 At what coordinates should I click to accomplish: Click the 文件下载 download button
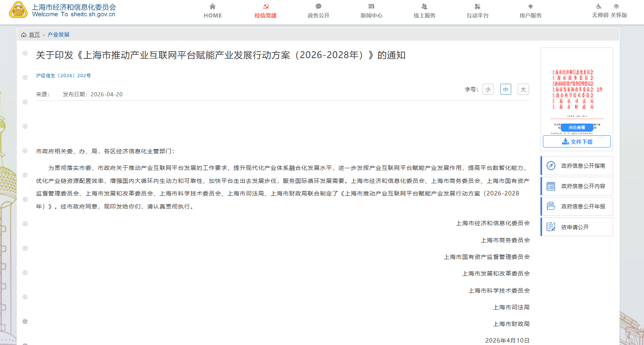pos(577,142)
